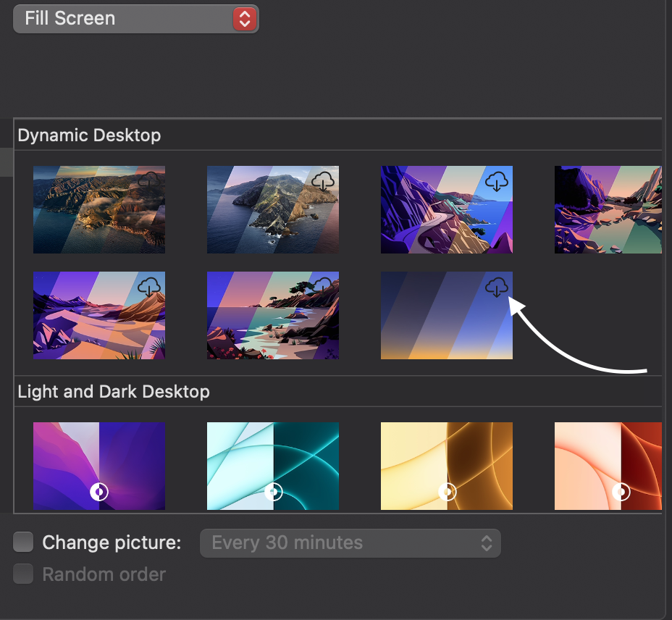Click the Random order label
The image size is (672, 620).
pos(104,574)
